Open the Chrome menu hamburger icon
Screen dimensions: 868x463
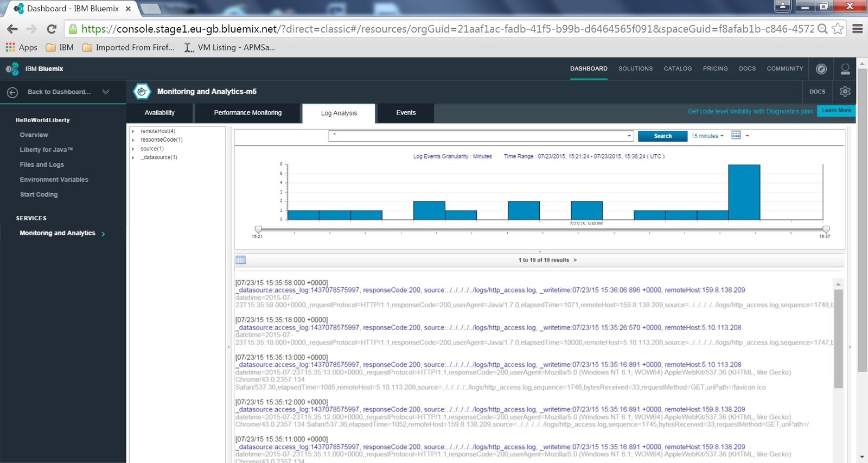858,29
